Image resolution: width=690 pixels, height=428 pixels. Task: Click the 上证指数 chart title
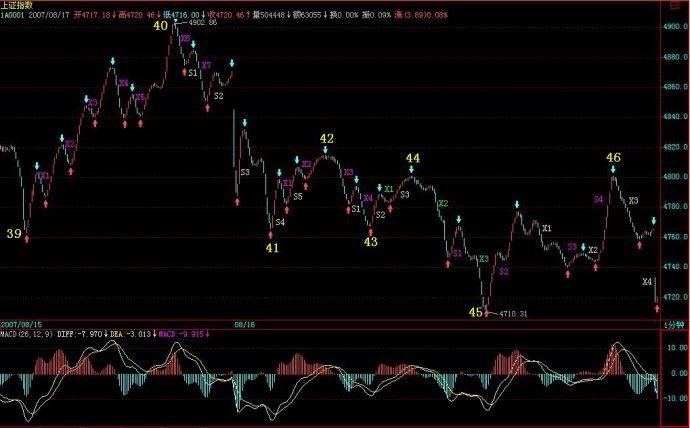click(16, 5)
